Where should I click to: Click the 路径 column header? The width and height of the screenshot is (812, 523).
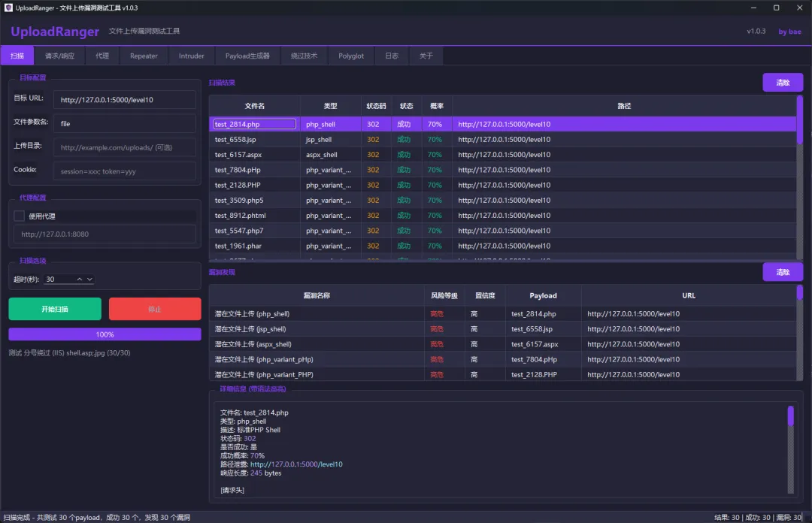pyautogui.click(x=624, y=106)
